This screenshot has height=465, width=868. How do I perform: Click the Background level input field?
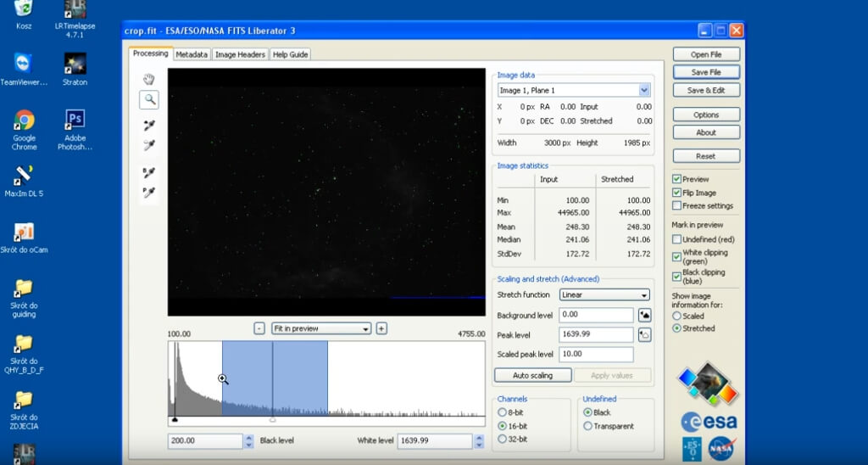pyautogui.click(x=596, y=315)
